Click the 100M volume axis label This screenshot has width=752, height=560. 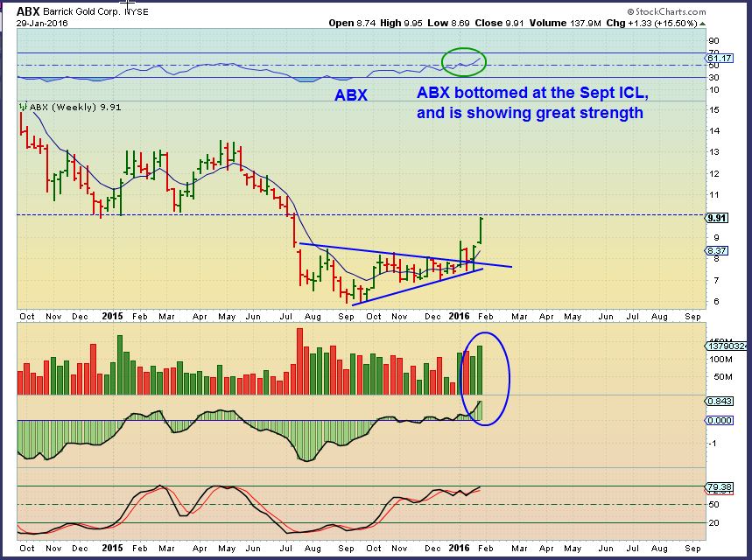pos(720,360)
